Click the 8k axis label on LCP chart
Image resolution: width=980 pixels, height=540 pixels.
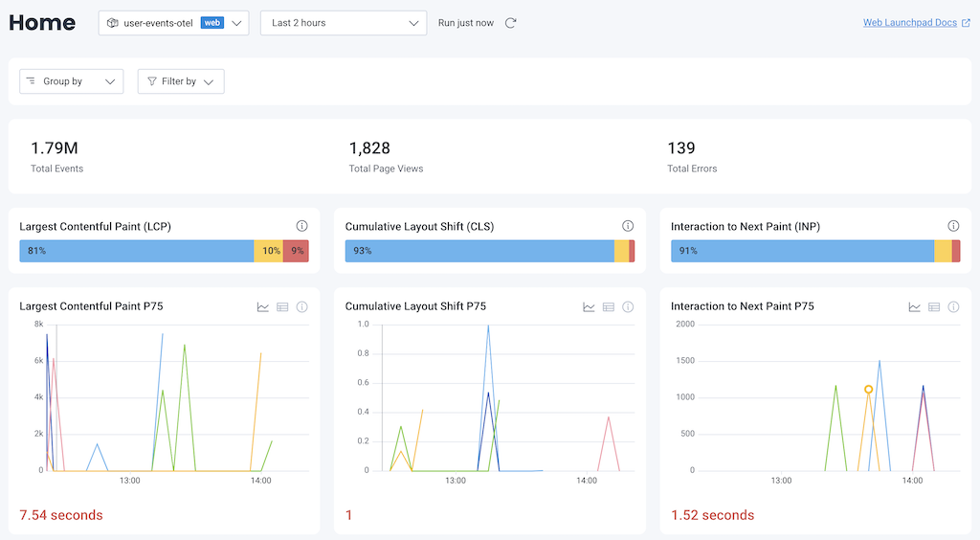pyautogui.click(x=38, y=324)
